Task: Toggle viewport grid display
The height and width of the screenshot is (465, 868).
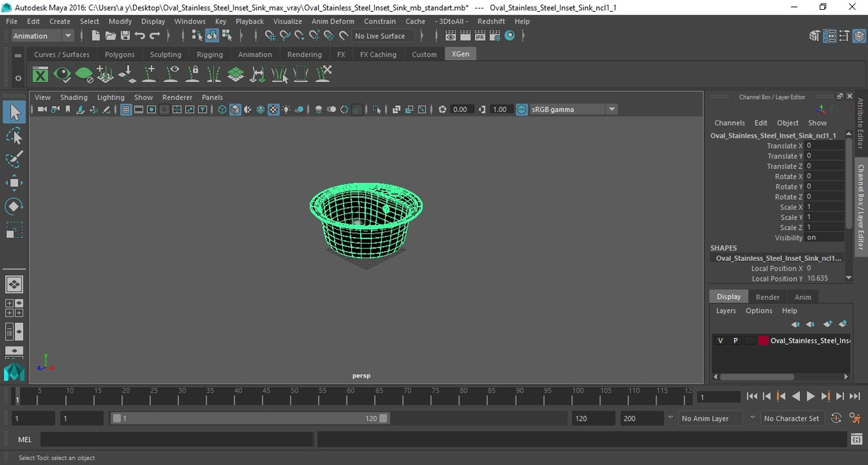Action: pyautogui.click(x=126, y=109)
